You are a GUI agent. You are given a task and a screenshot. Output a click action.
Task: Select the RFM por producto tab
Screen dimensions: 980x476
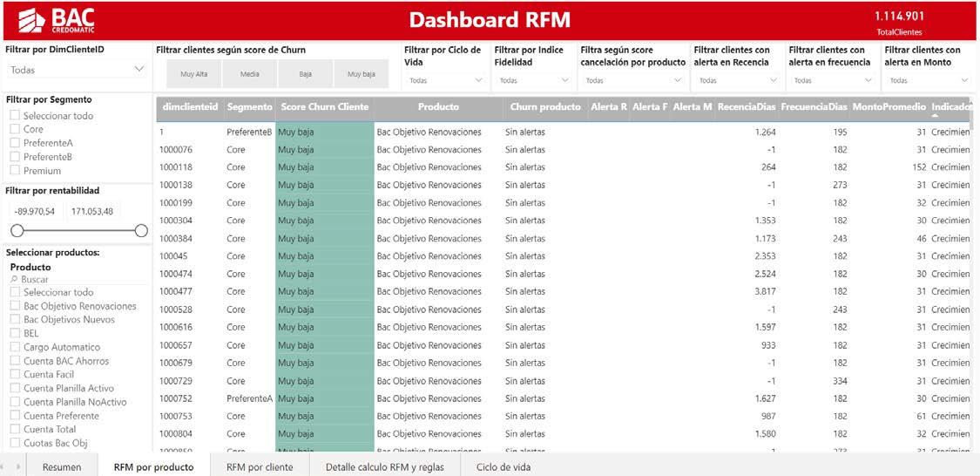[x=153, y=466]
